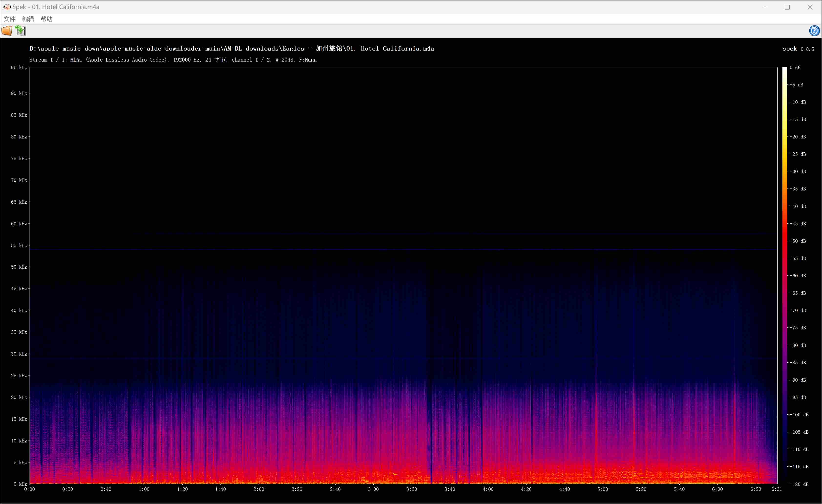Viewport: 822px width, 504px height.
Task: Minimize the Spek window
Action: pyautogui.click(x=765, y=7)
